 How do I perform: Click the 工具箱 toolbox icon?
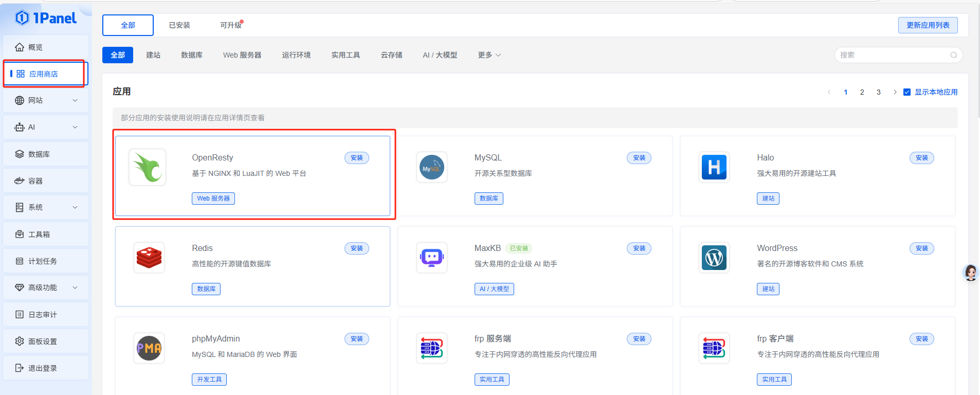(x=20, y=234)
